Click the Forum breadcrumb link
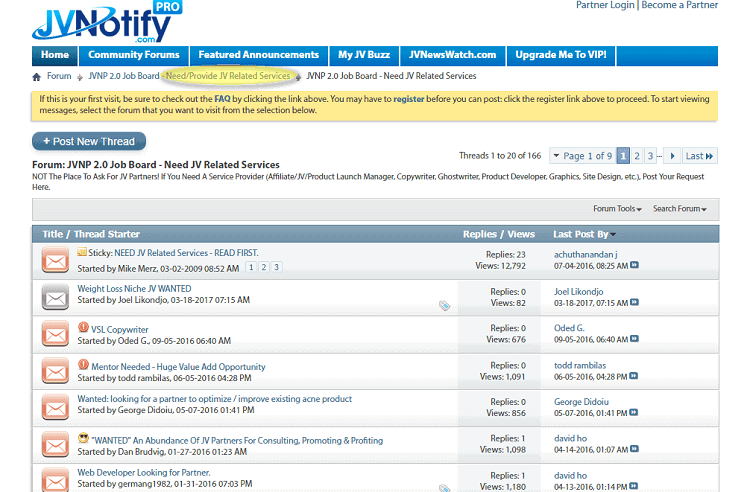The width and height of the screenshot is (750, 492). tap(59, 76)
